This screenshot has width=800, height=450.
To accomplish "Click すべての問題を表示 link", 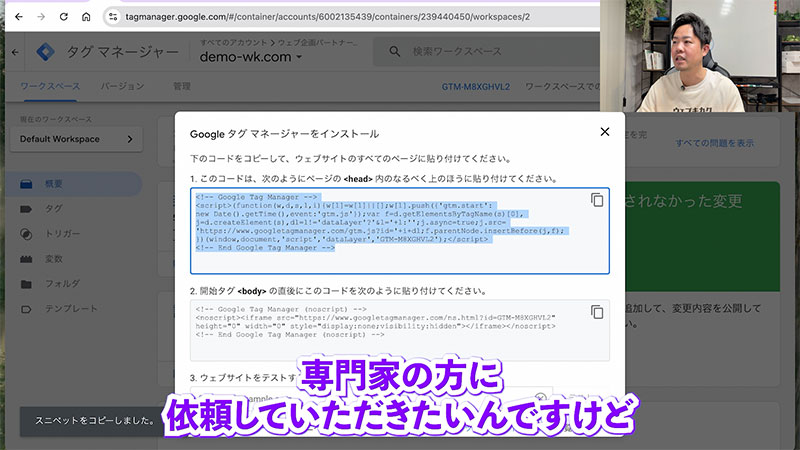I will (x=714, y=143).
